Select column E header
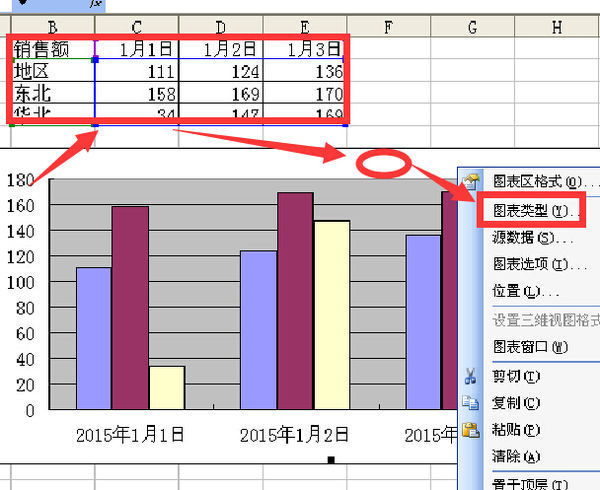 click(305, 26)
